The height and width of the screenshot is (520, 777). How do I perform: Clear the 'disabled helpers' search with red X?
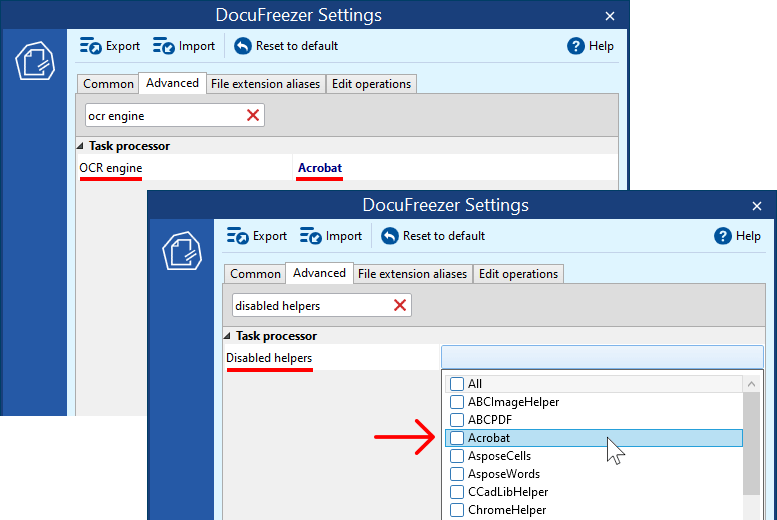(400, 305)
